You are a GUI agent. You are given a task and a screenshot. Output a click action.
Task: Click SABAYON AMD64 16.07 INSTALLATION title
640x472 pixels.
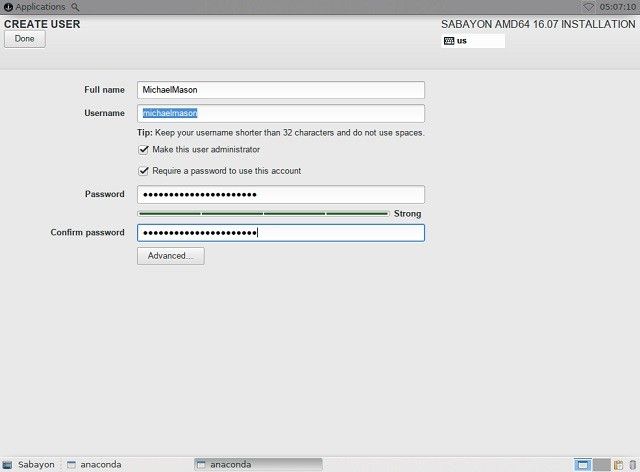tap(538, 24)
